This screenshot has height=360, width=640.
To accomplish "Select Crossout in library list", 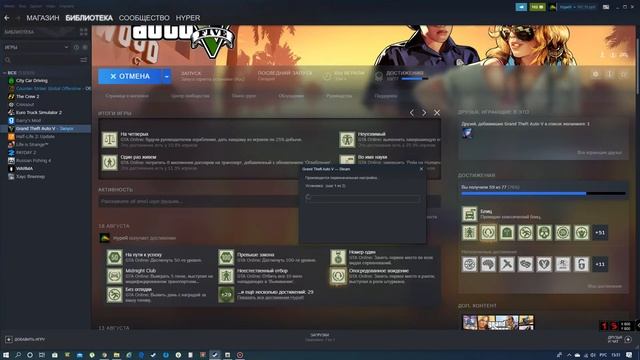I will [x=24, y=104].
